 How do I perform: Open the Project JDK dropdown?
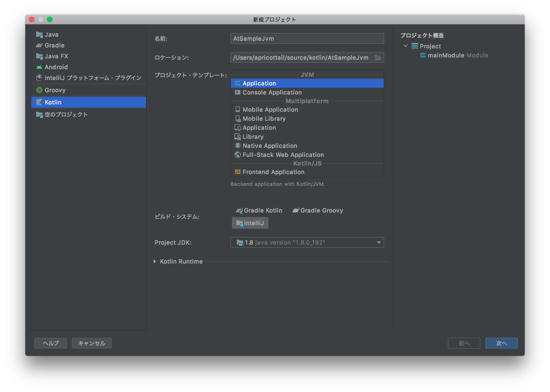pos(379,243)
